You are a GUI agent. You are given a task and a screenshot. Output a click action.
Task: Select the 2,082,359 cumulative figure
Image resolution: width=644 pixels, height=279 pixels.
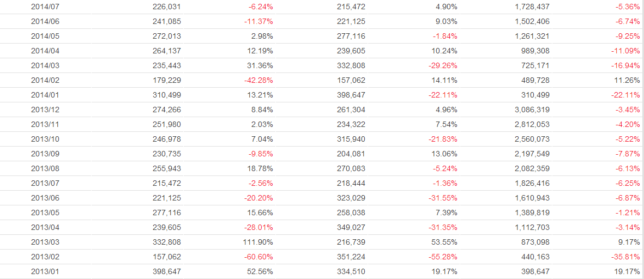pyautogui.click(x=531, y=168)
